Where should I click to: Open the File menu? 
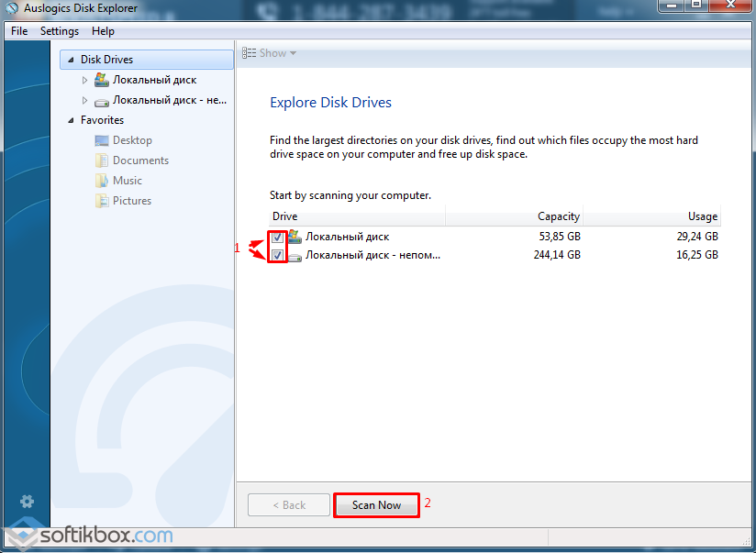[19, 31]
